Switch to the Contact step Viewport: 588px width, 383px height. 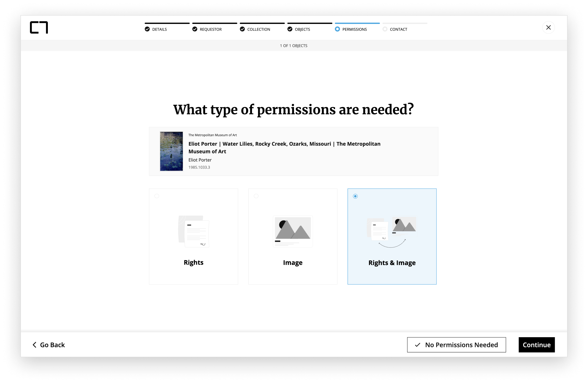point(398,29)
